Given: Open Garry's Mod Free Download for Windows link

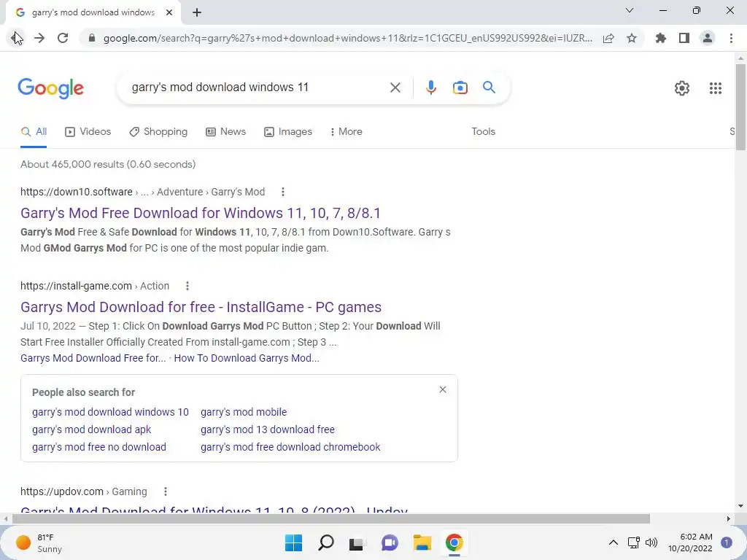Looking at the screenshot, I should tap(201, 213).
